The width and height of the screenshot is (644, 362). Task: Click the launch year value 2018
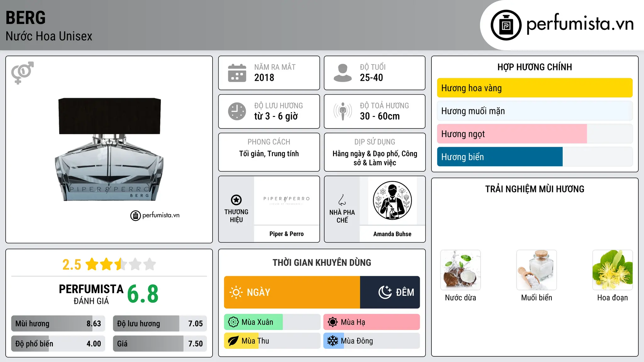click(264, 78)
